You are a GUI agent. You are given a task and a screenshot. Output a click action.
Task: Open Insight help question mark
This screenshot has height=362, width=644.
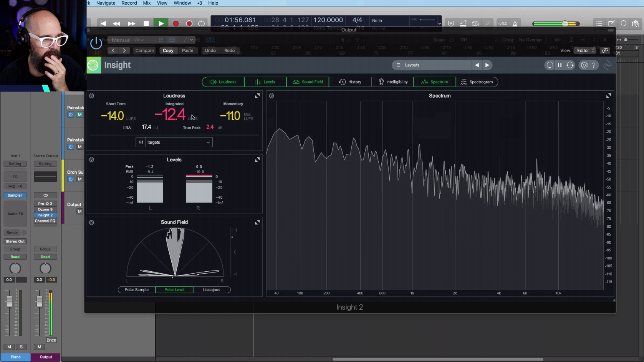pyautogui.click(x=594, y=65)
